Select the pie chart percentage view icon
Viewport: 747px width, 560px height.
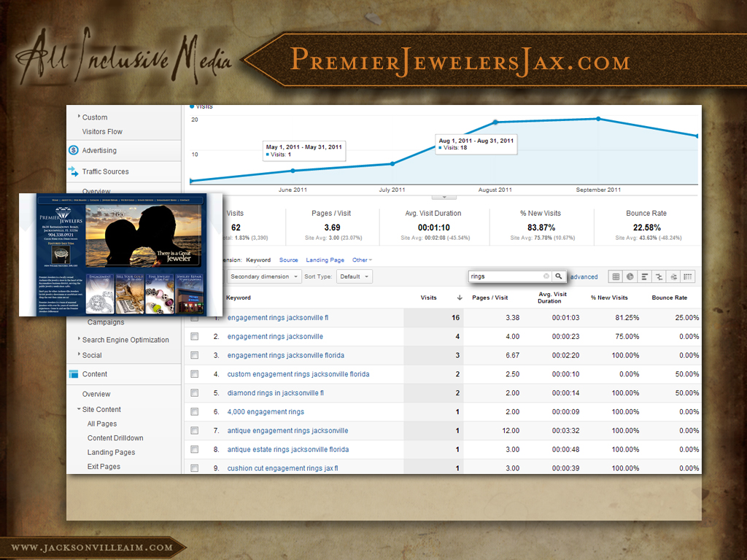point(630,276)
